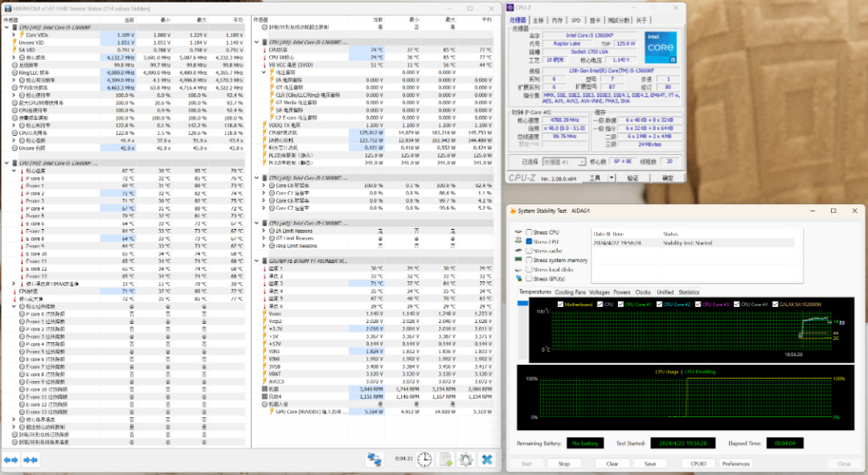
Task: Click the blue X icon in HWiNFO
Action: pyautogui.click(x=487, y=460)
